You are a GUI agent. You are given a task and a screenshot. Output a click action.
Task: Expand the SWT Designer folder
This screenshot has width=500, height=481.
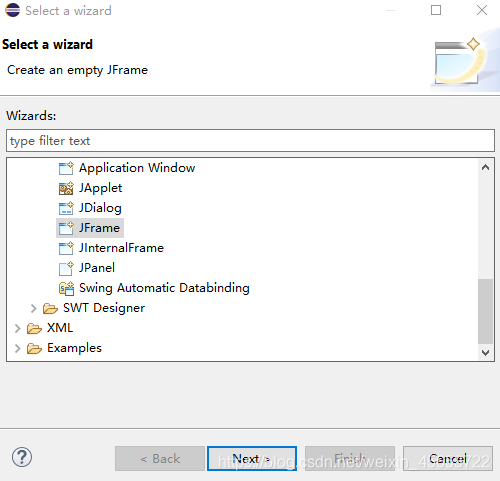coord(33,308)
